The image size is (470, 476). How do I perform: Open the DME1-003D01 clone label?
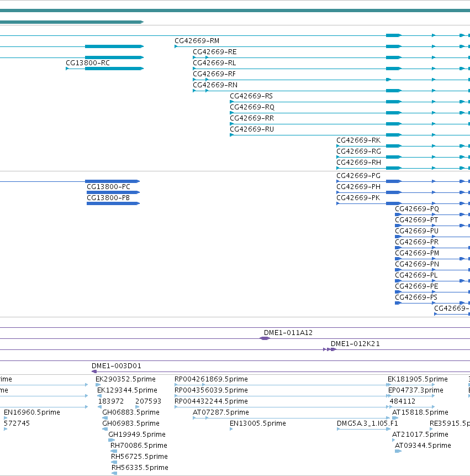coord(117,366)
